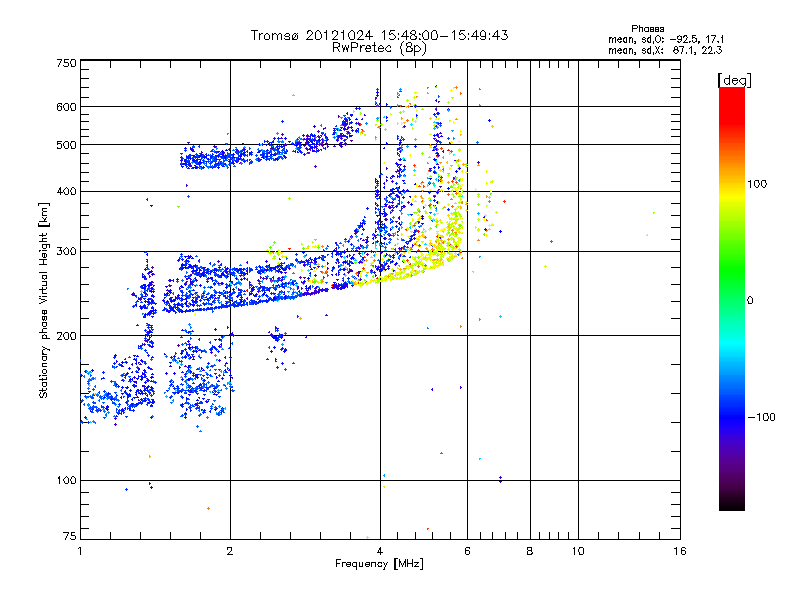Click the "Stationary phase Virtual Height [km]" axis title
Viewport: 800px width, 600px height.
click(44, 301)
